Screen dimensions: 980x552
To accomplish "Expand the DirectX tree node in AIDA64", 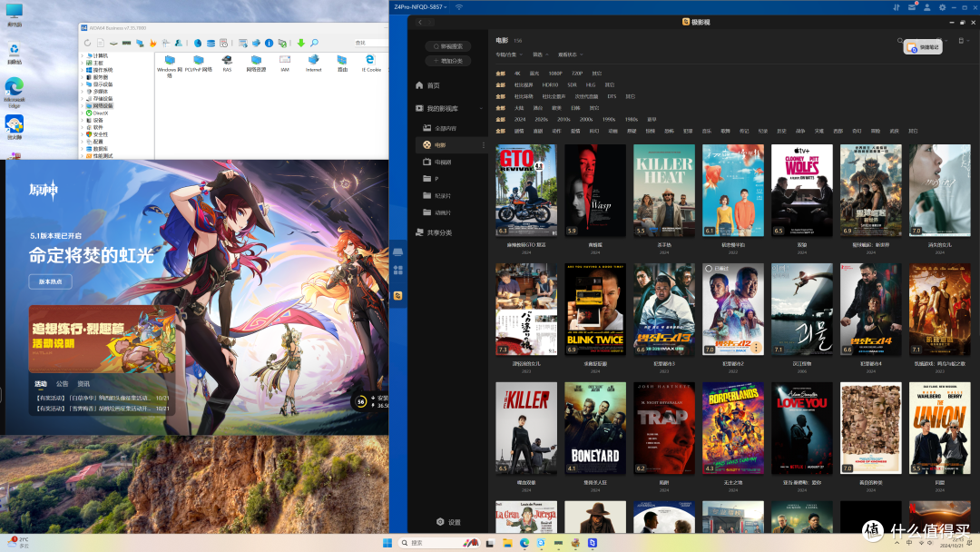I will click(x=83, y=113).
